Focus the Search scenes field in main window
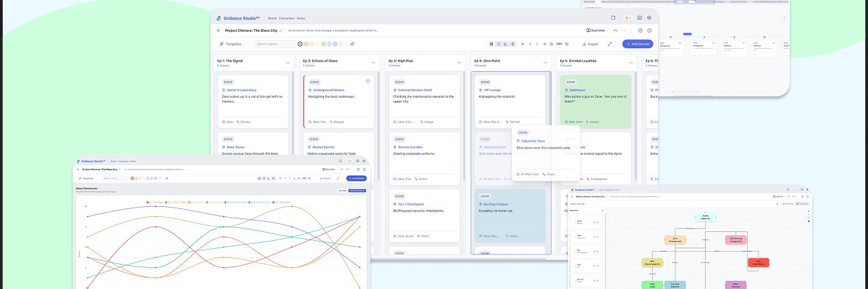The height and width of the screenshot is (289, 868). point(274,44)
